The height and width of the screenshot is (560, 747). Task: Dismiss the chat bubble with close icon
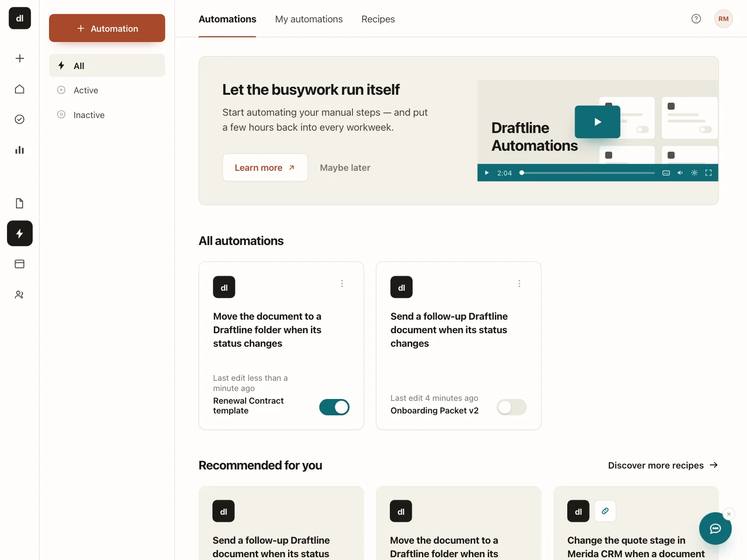729,514
